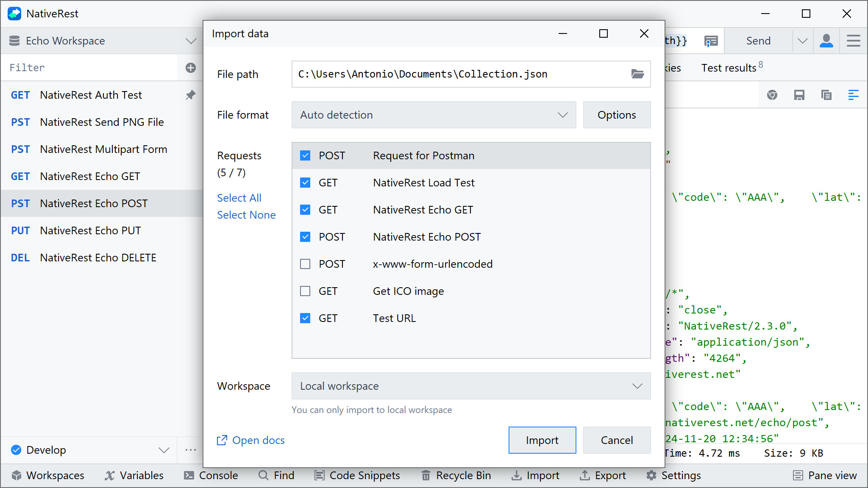Browse for the import file
Viewport: 868px width, 488px height.
(x=637, y=74)
